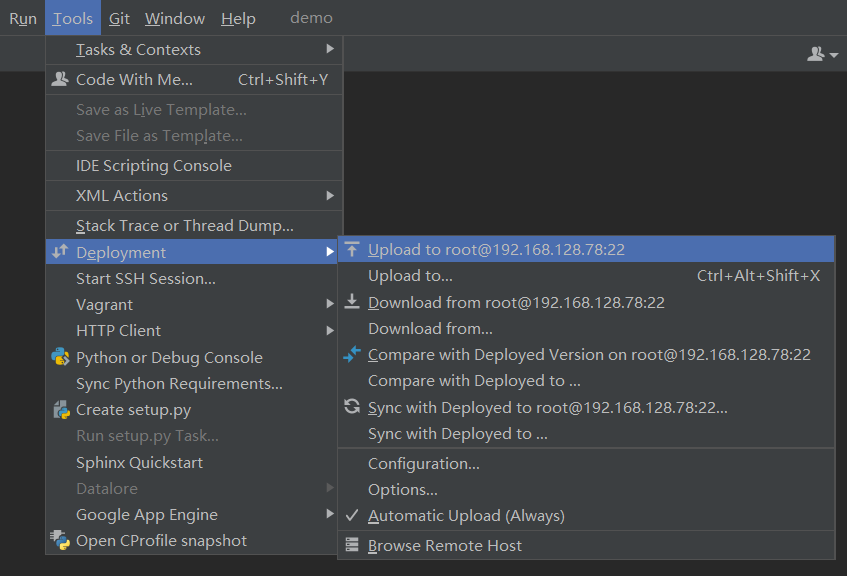The height and width of the screenshot is (576, 847).
Task: Click the Sync with Deployed refresh icon
Action: coord(352,407)
